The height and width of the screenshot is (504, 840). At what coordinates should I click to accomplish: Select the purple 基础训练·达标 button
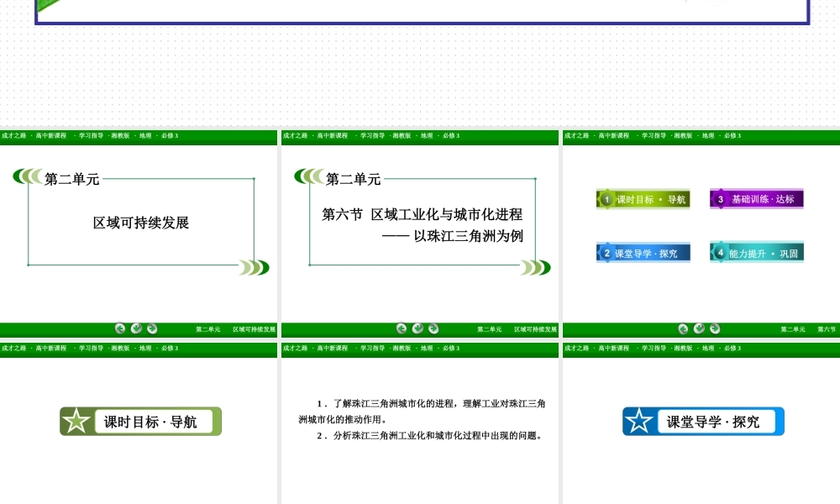(x=757, y=199)
